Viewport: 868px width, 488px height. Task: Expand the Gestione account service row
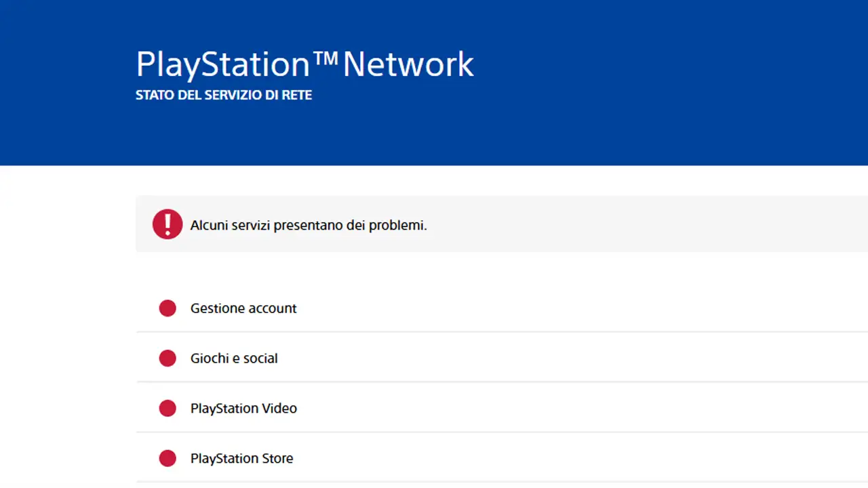pos(502,308)
